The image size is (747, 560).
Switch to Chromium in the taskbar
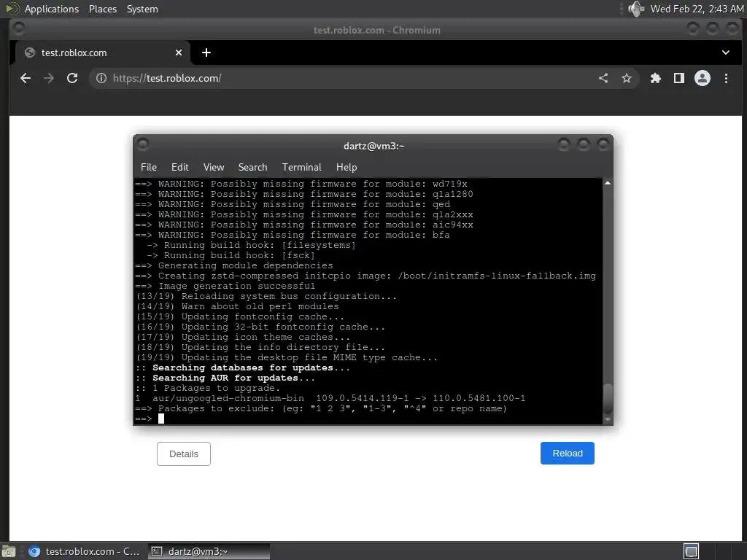(85, 551)
